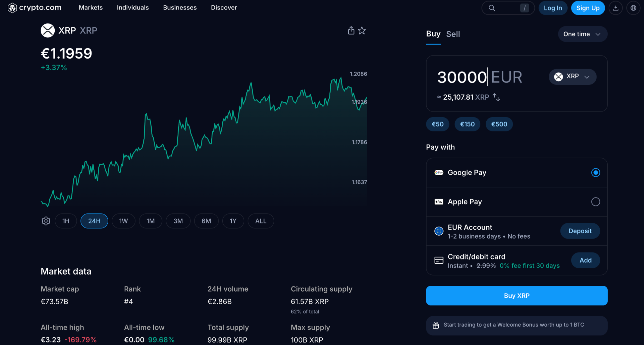Open the XRP coin selector dropdown
644x345 pixels.
573,77
